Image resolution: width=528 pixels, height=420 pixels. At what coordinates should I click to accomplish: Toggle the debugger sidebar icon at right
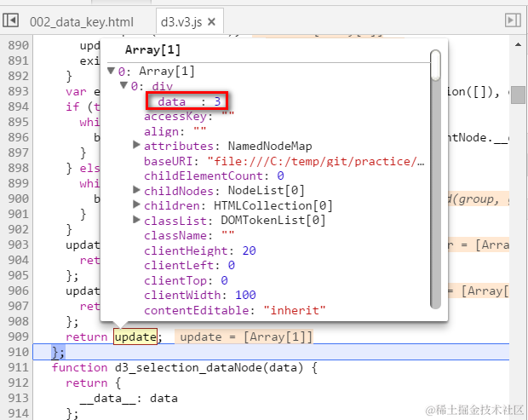[513, 20]
